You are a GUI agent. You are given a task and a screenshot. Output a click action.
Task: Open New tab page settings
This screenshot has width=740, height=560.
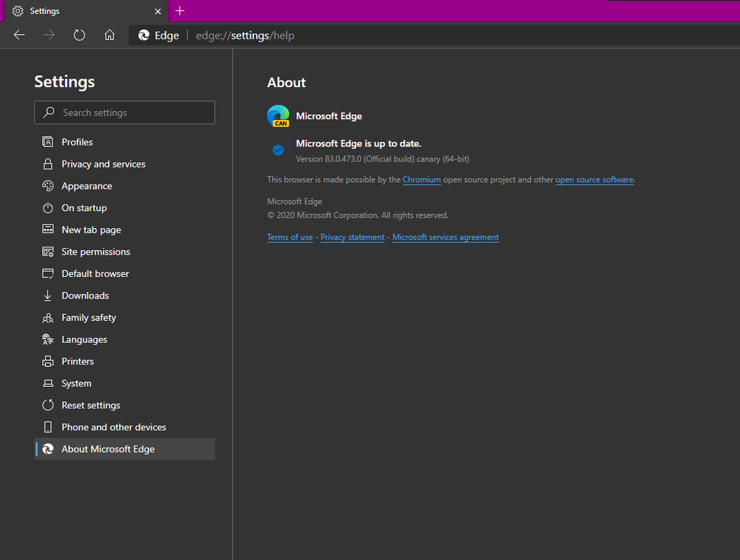(124, 230)
